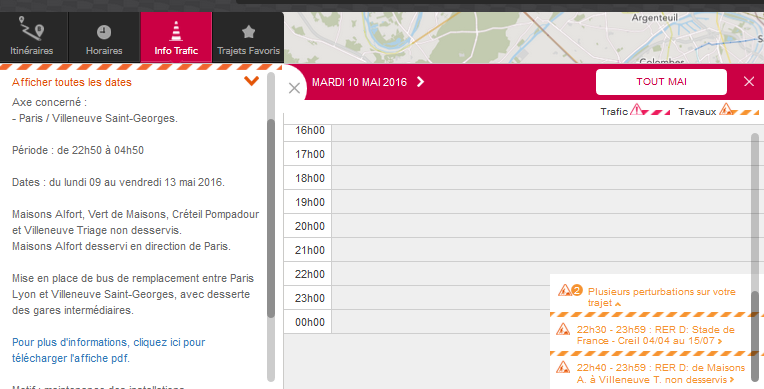
Task: Collapse Plusieurs perturbations sur votre trajet
Action: (661, 297)
